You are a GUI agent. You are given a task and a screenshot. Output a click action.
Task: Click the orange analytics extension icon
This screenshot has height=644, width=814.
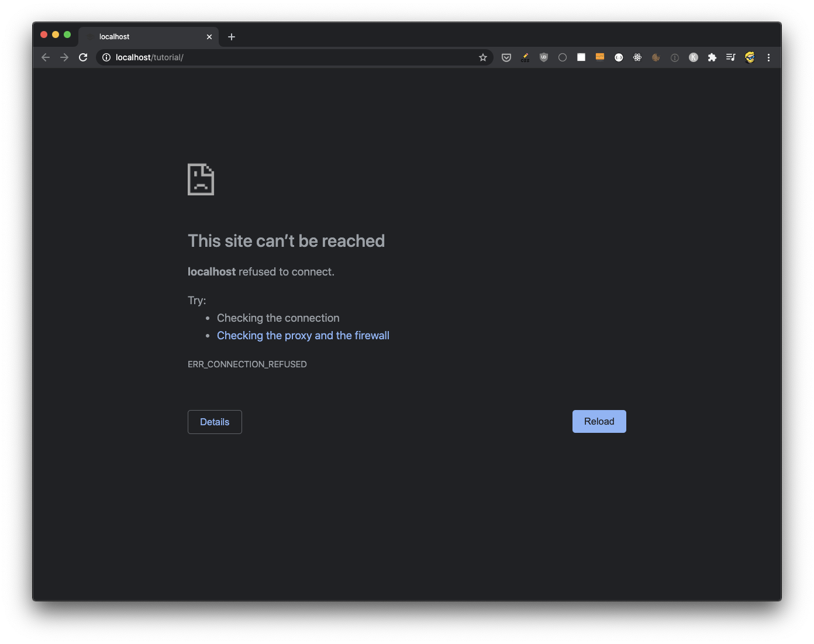click(x=600, y=57)
